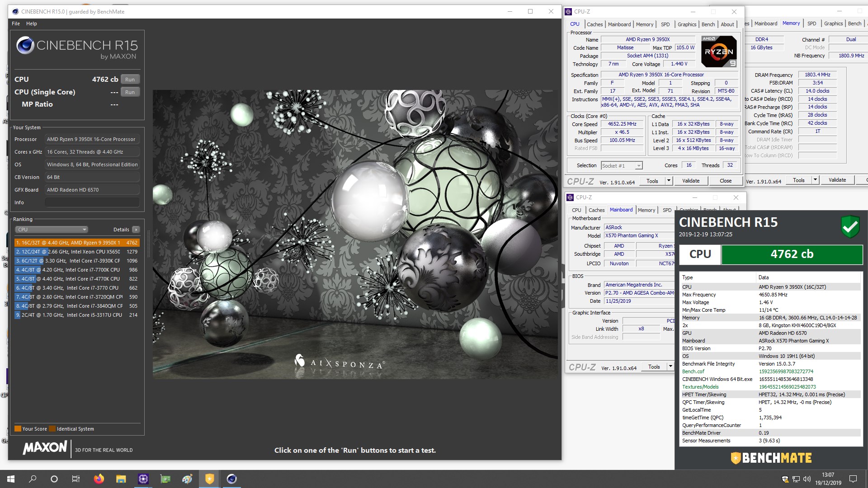Click the X570 Phantom Gaming X model field

tap(639, 235)
